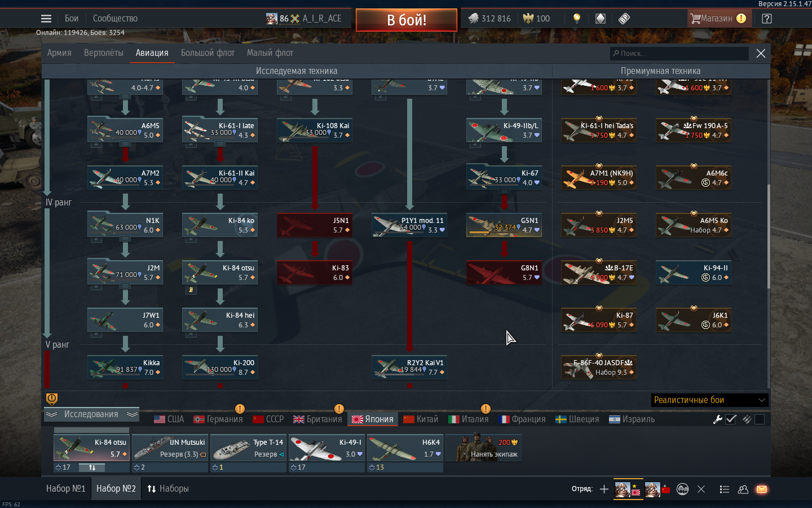
Task: Open the help question mark icon
Action: 767,19
